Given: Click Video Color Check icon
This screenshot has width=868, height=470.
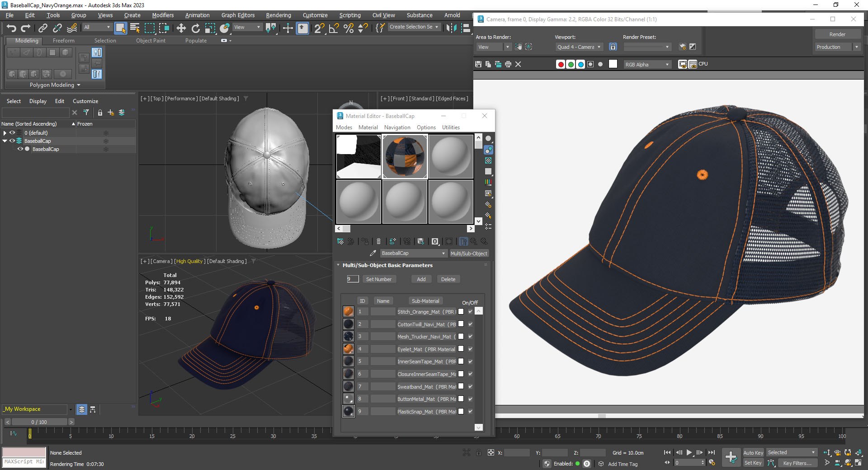Looking at the screenshot, I should point(488,182).
